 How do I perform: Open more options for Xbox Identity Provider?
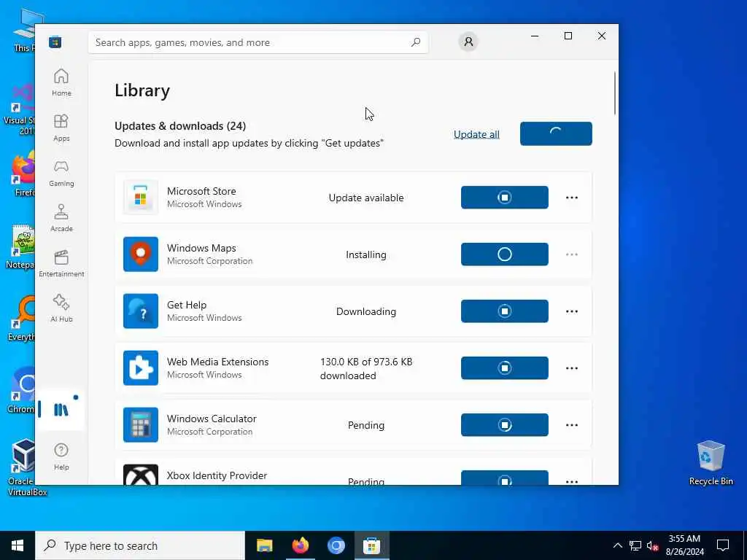pyautogui.click(x=572, y=481)
